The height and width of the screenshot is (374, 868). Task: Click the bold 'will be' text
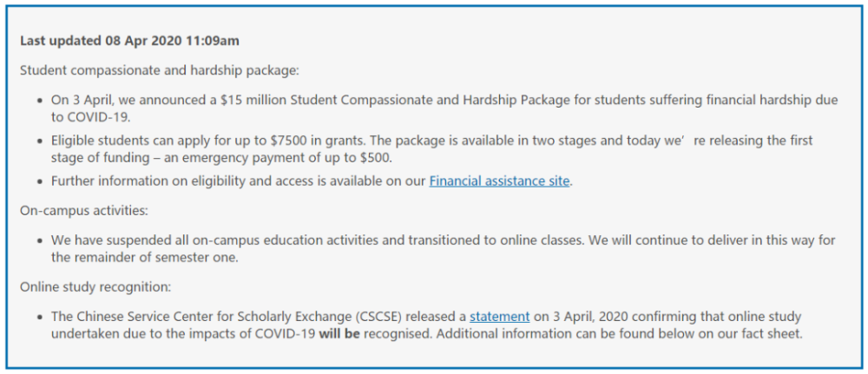pos(339,335)
